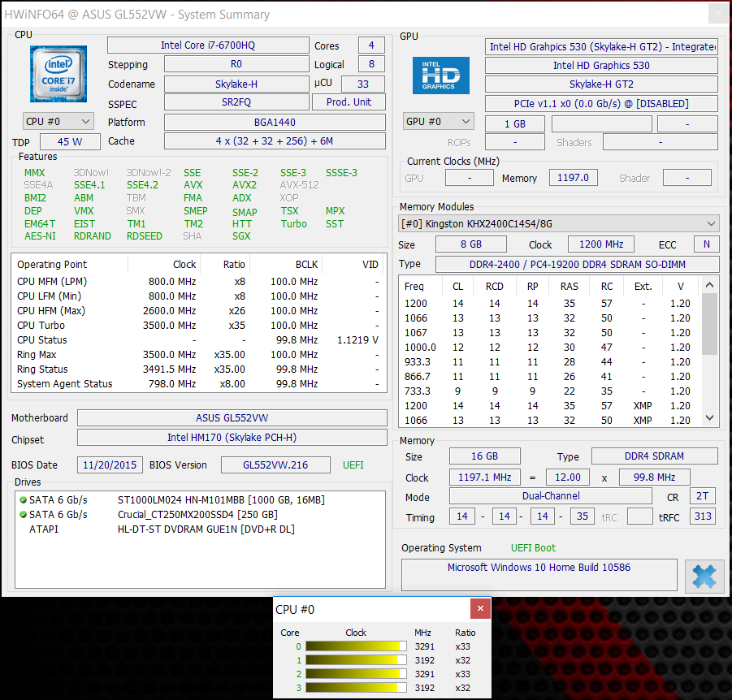Viewport: 732px width, 700px height.
Task: Click the ECC value N field
Action: tap(707, 244)
